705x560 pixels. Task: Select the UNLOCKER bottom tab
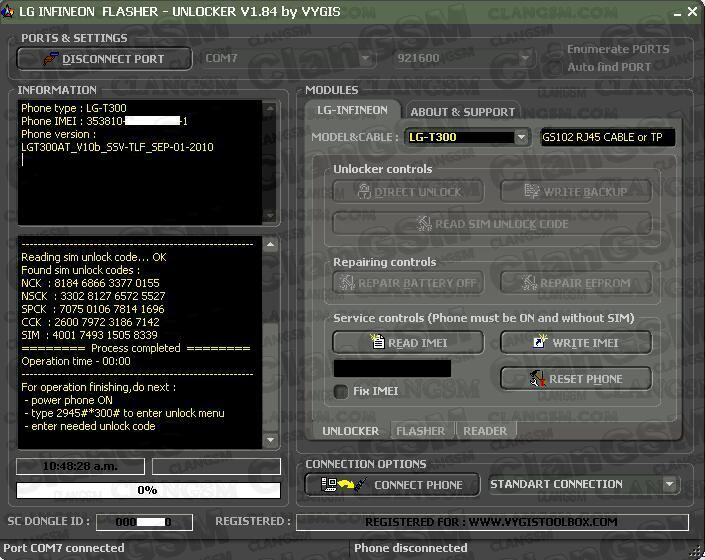pos(350,431)
